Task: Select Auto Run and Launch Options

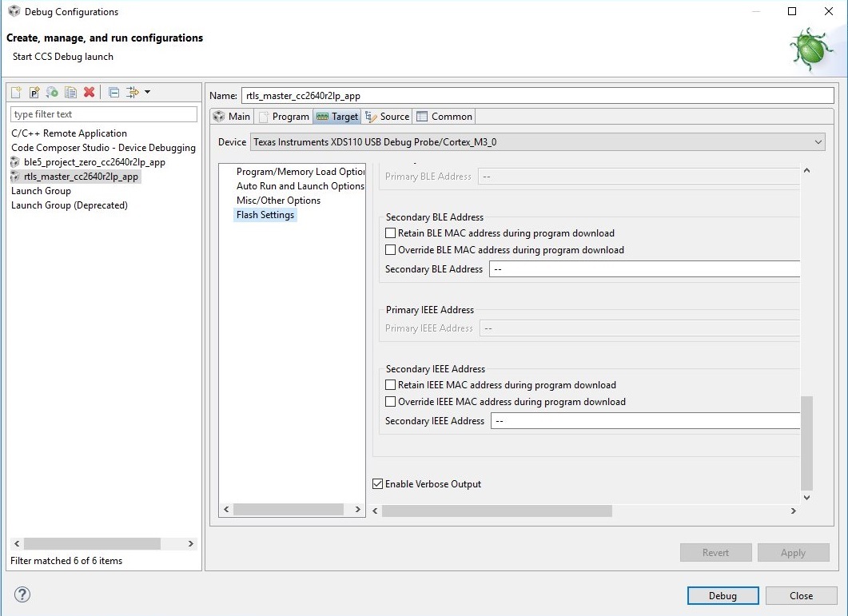Action: (x=301, y=186)
